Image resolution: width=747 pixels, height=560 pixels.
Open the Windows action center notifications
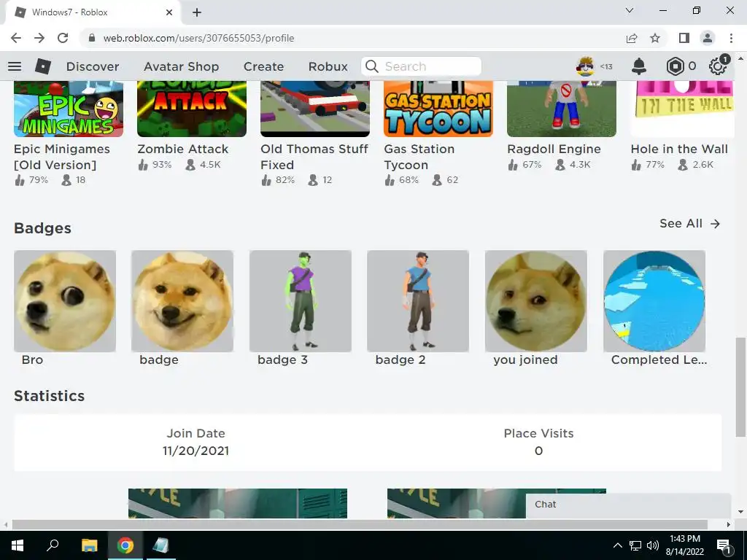coord(724,545)
